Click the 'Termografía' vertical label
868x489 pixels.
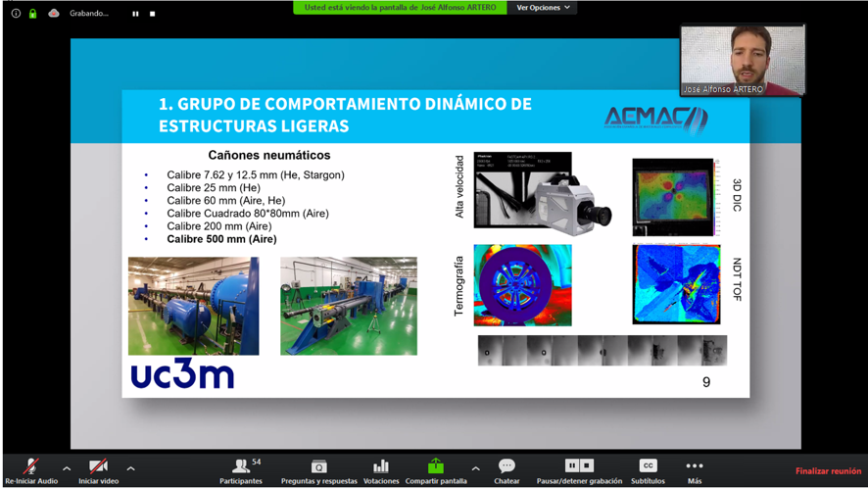tap(458, 286)
